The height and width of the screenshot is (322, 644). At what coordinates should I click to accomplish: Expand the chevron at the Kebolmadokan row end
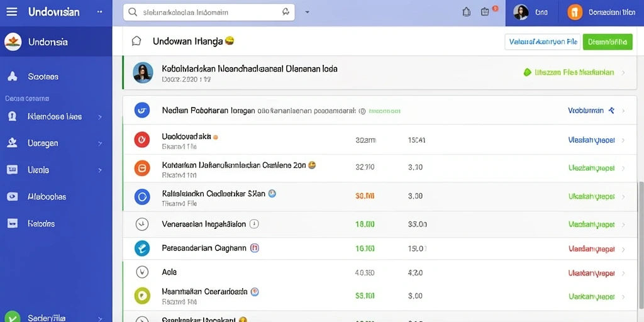(623, 73)
